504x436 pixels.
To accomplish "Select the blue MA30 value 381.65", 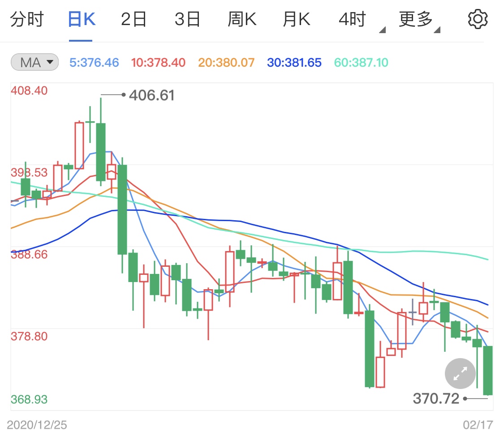I will coord(294,63).
